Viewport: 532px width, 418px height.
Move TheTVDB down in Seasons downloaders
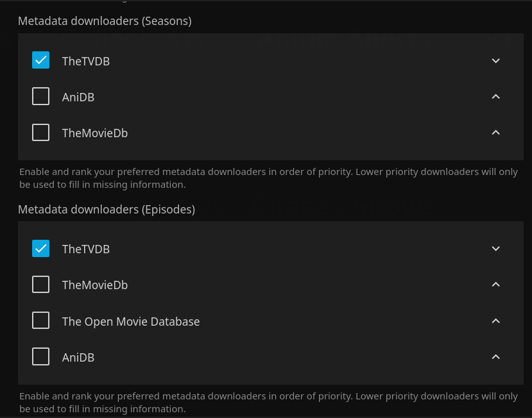(x=495, y=61)
